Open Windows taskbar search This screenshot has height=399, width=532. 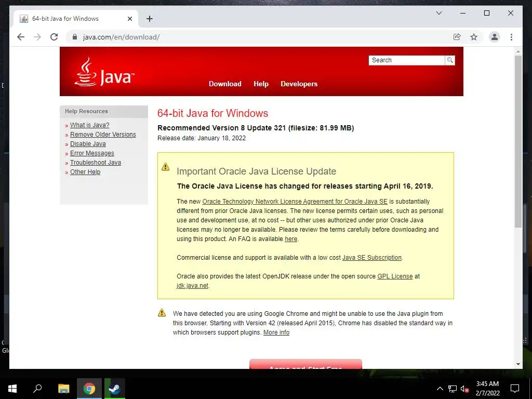[x=37, y=389]
